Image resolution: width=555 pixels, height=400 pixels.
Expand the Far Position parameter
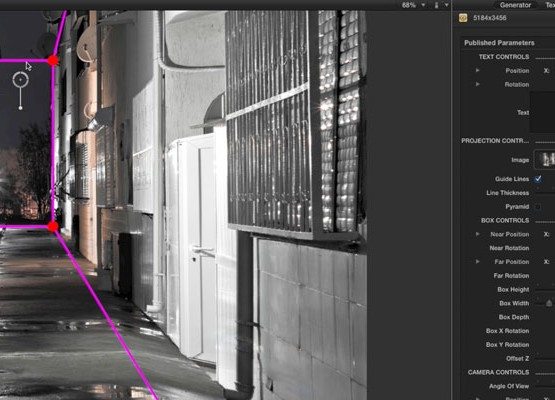click(477, 262)
